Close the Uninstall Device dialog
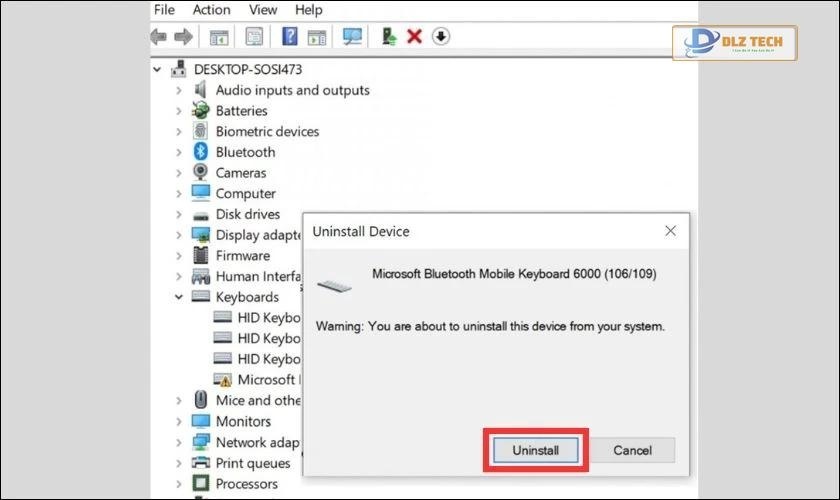840x500 pixels. [671, 231]
